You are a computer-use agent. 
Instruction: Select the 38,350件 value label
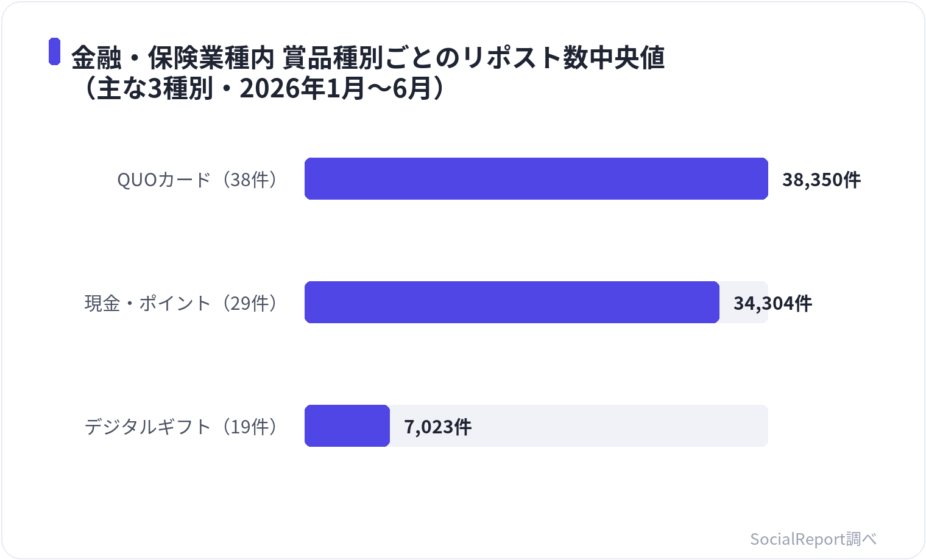[821, 180]
